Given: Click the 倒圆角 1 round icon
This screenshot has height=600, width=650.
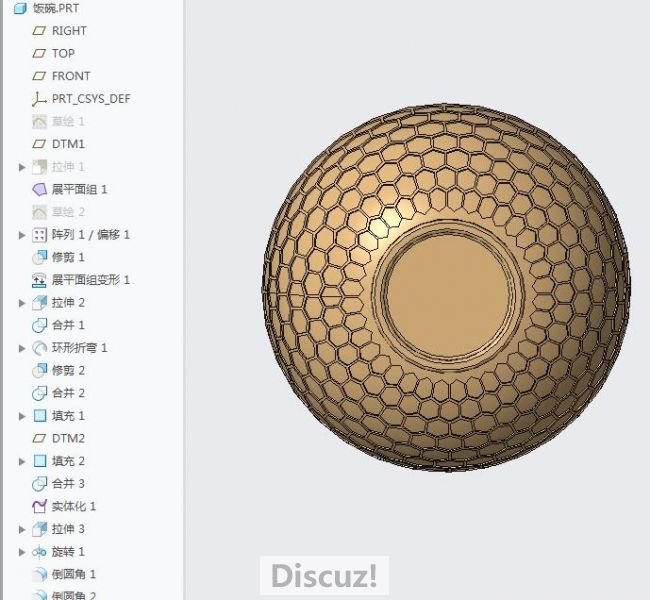Looking at the screenshot, I should tap(39, 574).
